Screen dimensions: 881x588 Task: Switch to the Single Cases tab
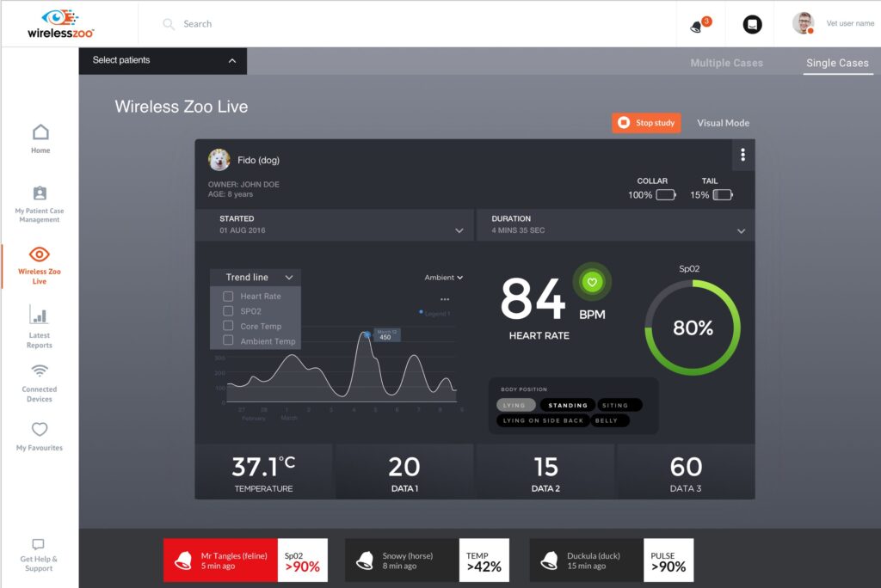(x=837, y=63)
